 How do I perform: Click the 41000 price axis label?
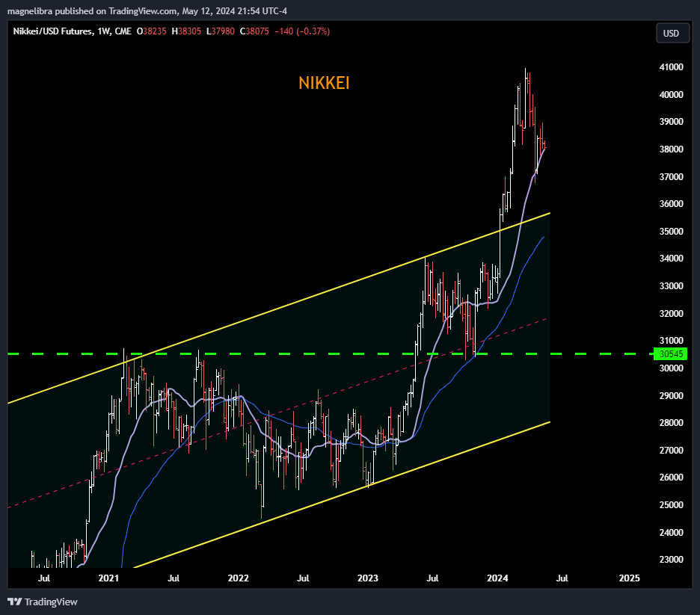[671, 67]
